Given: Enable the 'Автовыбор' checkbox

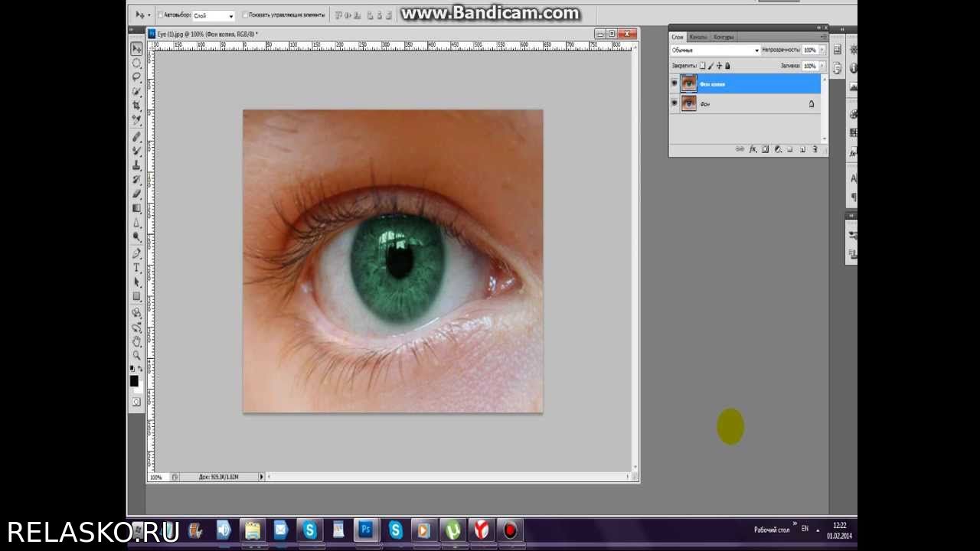Looking at the screenshot, I should [160, 15].
